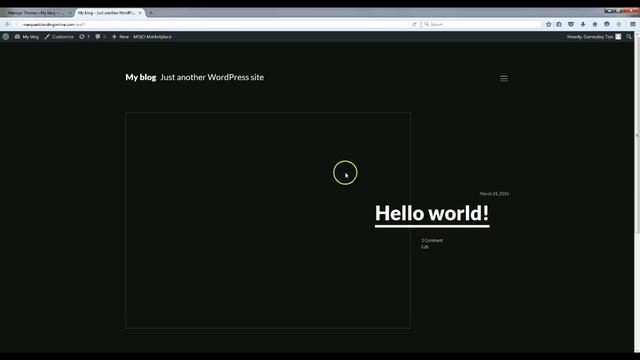Viewport: 640px width, 360px height.
Task: Open Customize from the admin bar
Action: point(59,37)
